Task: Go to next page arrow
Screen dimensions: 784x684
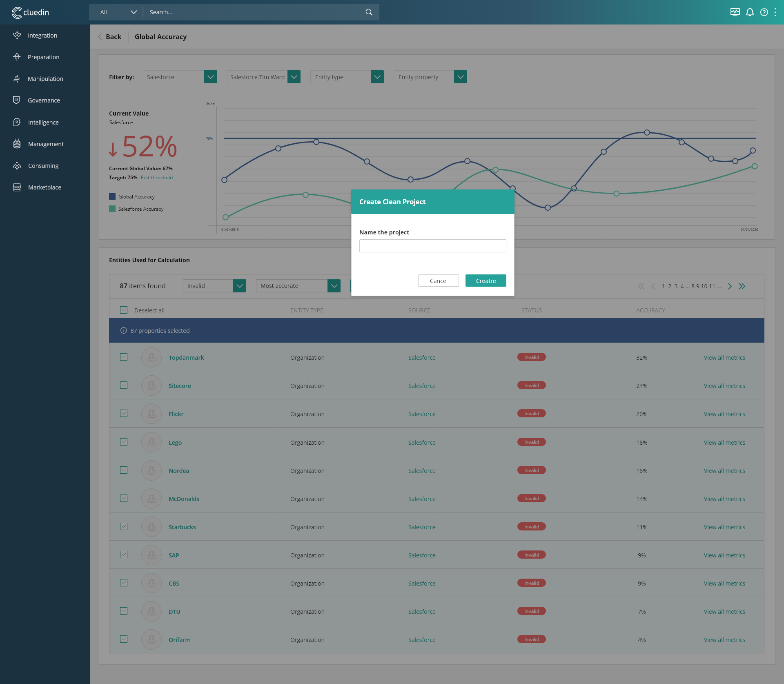Action: click(x=730, y=286)
